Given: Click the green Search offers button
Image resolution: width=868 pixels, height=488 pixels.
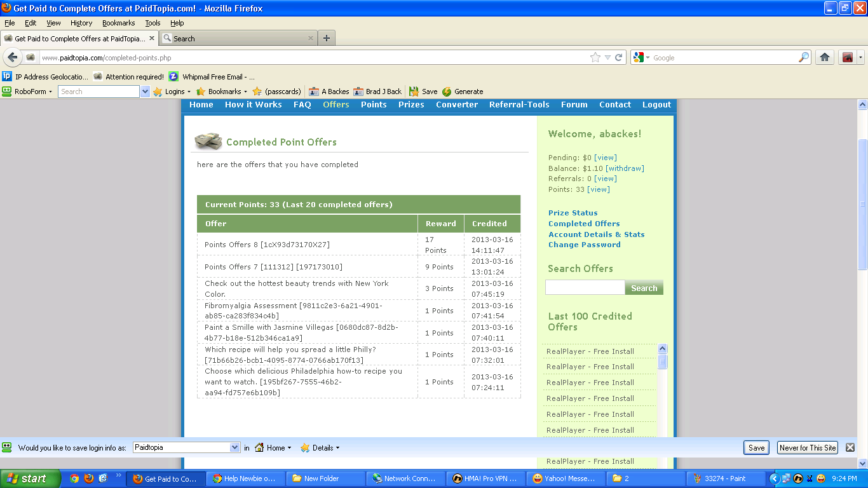Looking at the screenshot, I should point(644,288).
